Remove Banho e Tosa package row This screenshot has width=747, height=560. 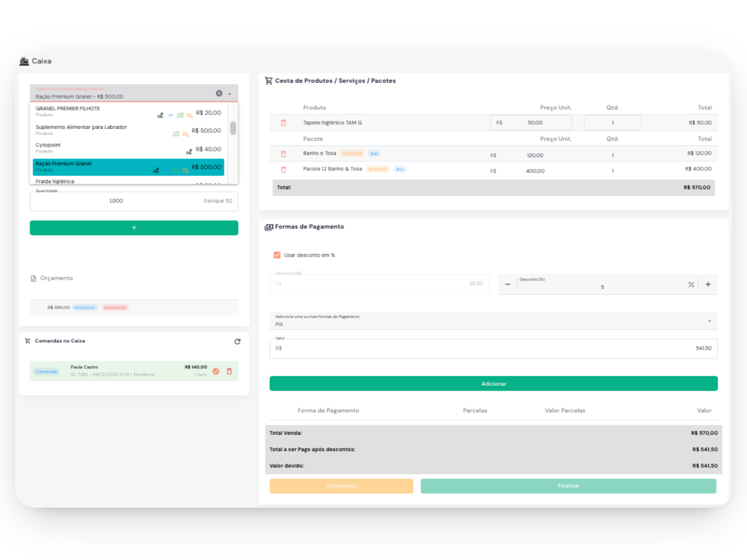[x=283, y=154]
